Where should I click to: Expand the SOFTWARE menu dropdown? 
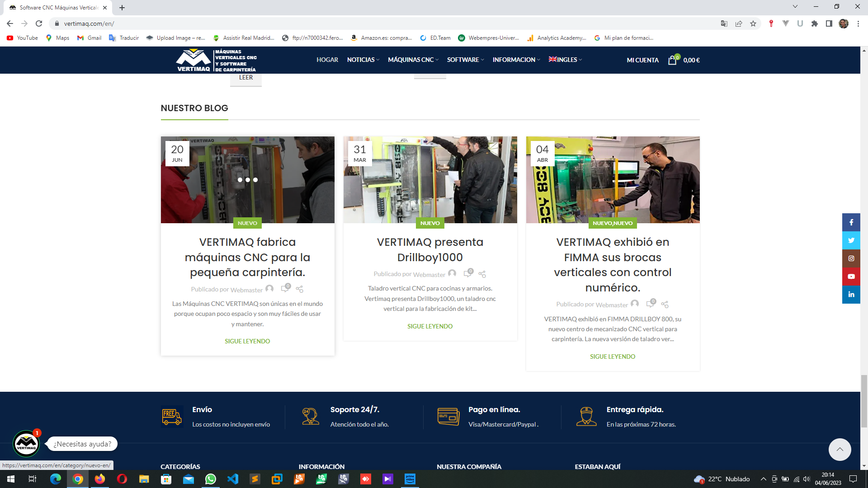point(466,60)
